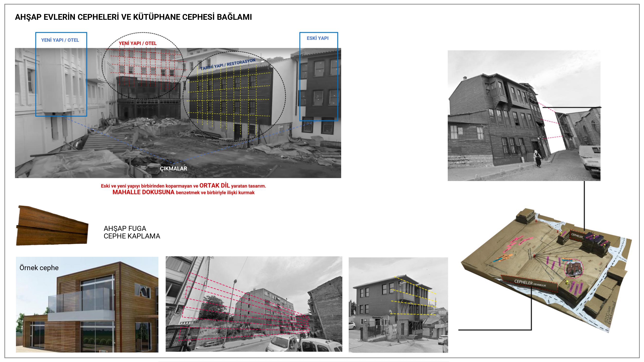Select the modern wooden facade example render
This screenshot has width=644, height=362.
(87, 305)
